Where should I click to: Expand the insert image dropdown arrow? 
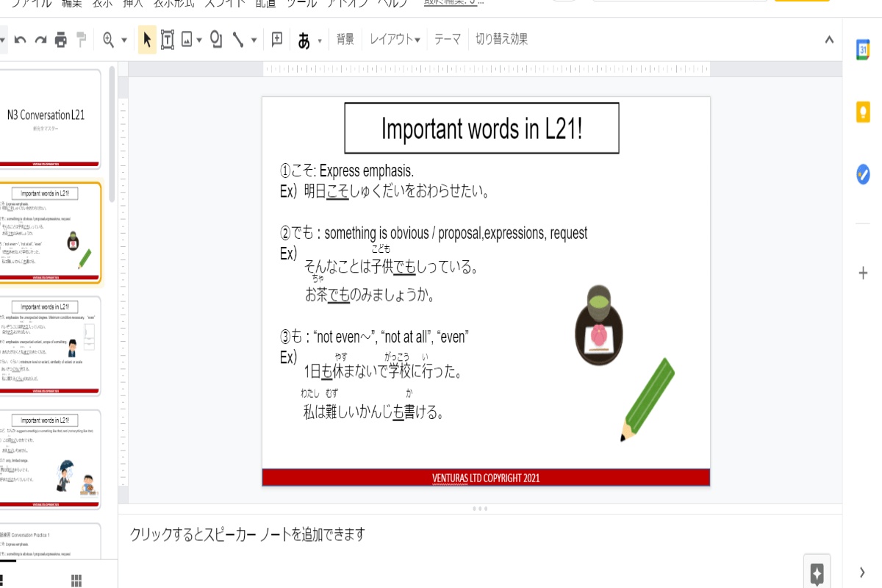click(199, 40)
